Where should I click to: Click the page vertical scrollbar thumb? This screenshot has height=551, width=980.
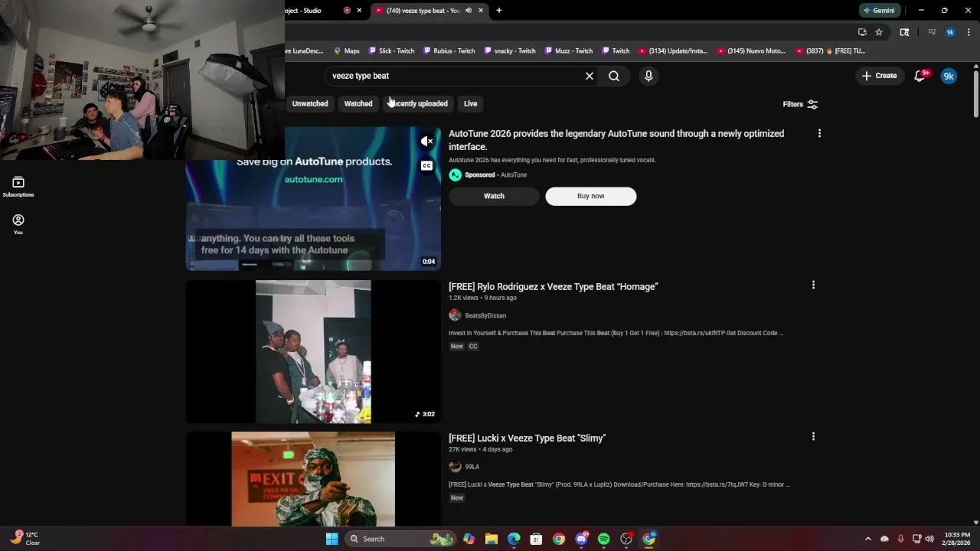pyautogui.click(x=976, y=93)
